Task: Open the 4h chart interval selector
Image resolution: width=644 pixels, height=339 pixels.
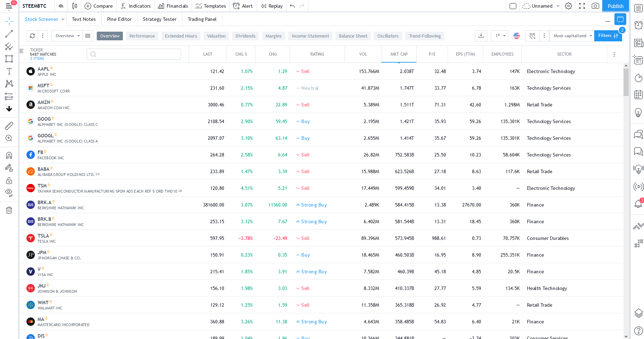Action: 61,6
